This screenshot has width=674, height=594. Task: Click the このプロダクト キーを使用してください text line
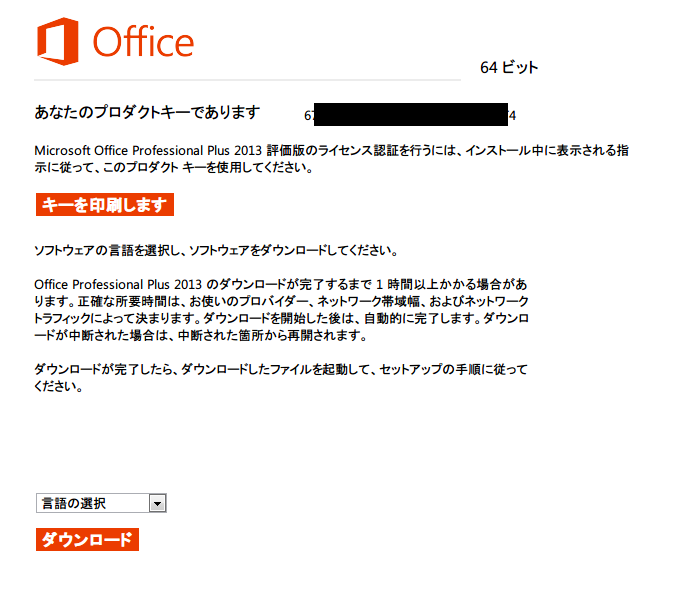click(x=174, y=167)
